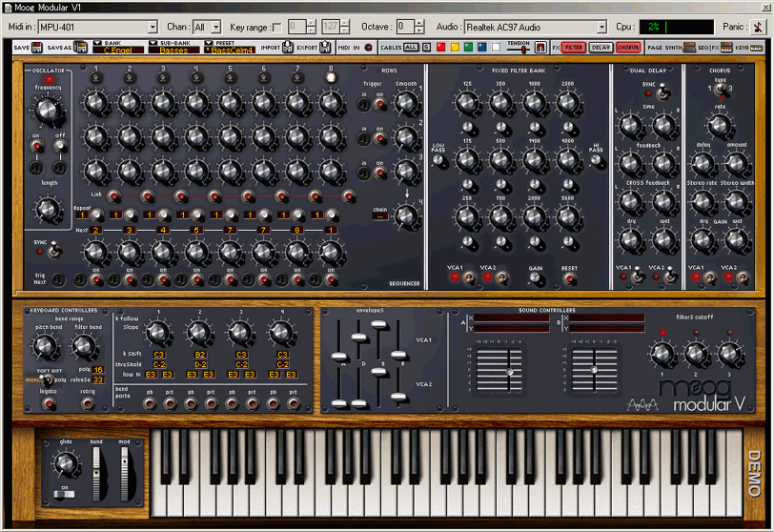Click the MIDI IN indicator light

pos(368,48)
